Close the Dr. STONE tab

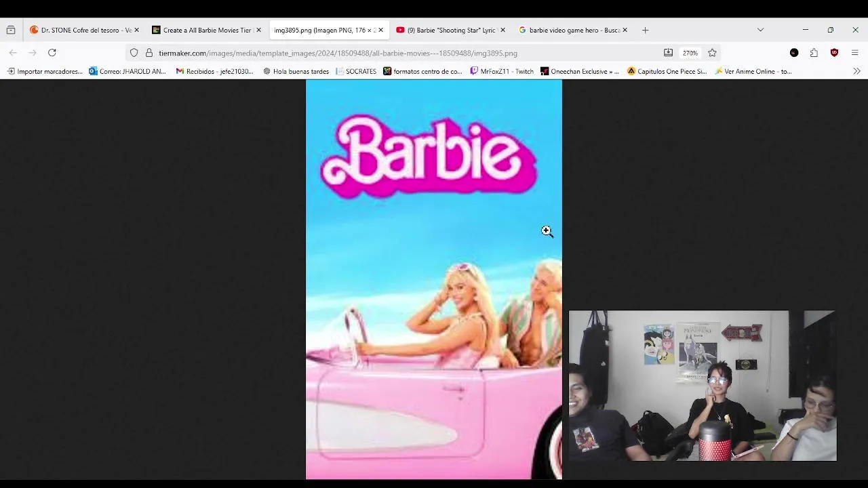tap(136, 30)
